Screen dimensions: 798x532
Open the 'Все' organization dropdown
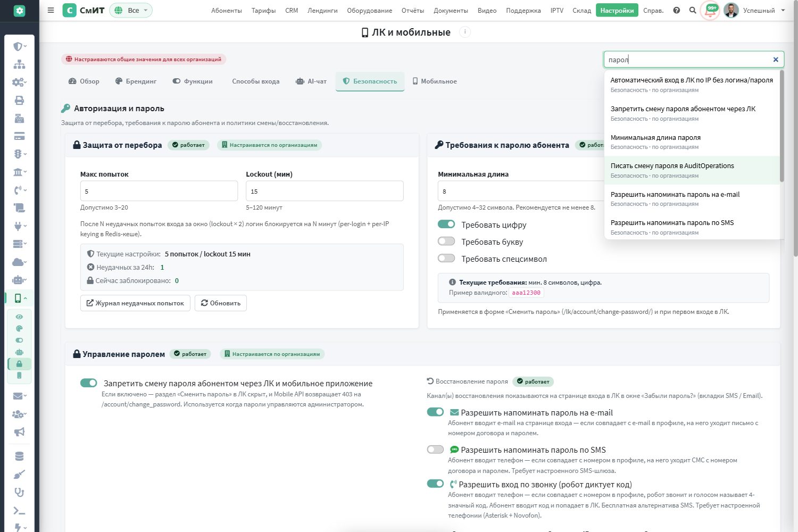coord(131,10)
